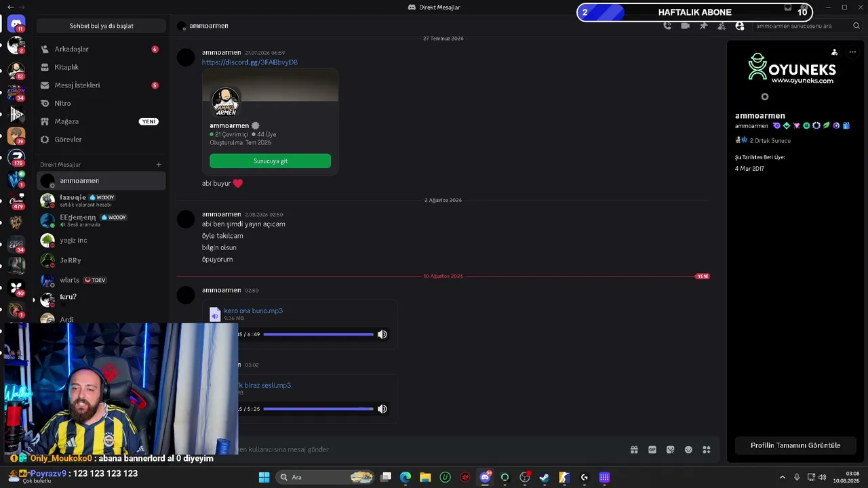Open Mesaj İstekleri
The width and height of the screenshot is (868, 488).
coord(101,85)
